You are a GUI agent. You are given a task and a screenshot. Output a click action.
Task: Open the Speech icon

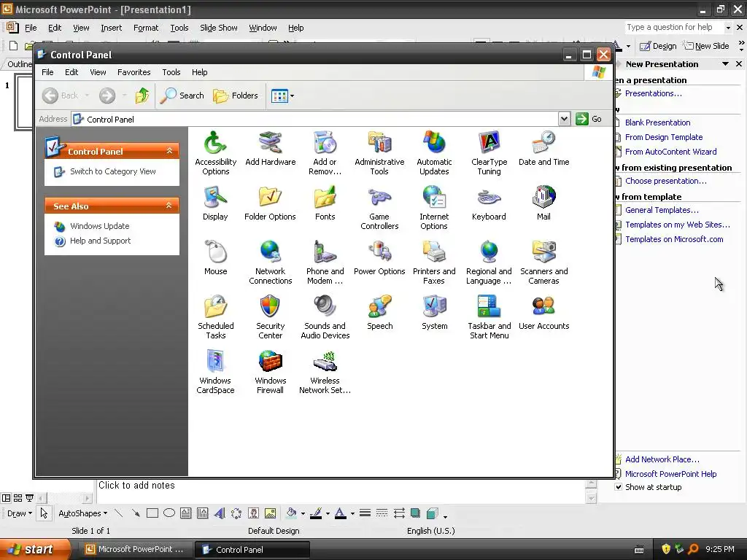click(379, 312)
